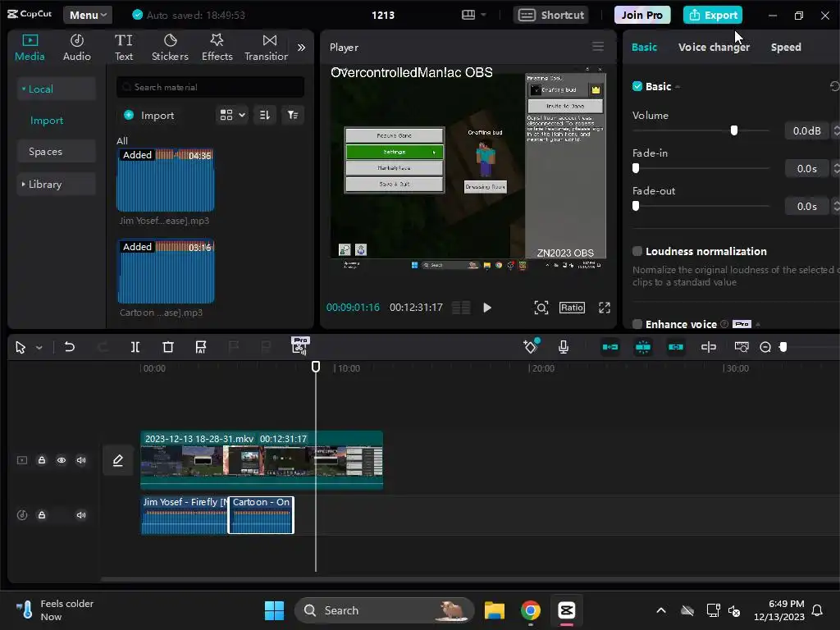Click the Pro AI scene split icon
This screenshot has width=840, height=630.
(299, 346)
